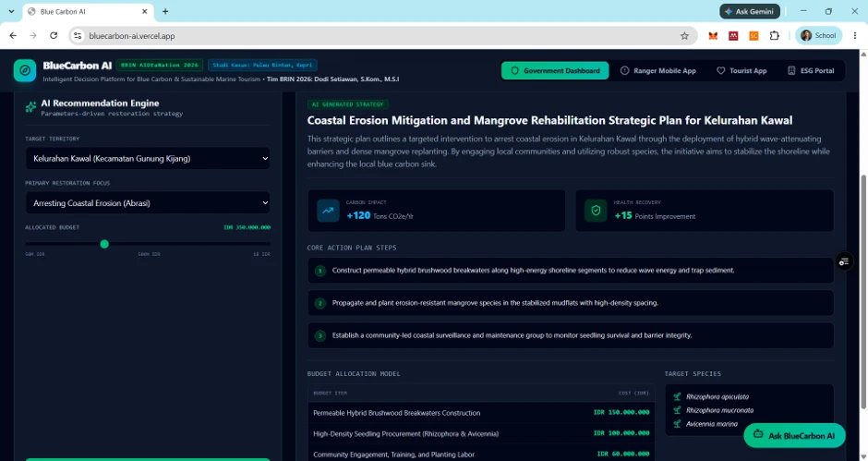Click the Health Recovery +15 Points card
Screen dimensions: 868x461
[705, 211]
